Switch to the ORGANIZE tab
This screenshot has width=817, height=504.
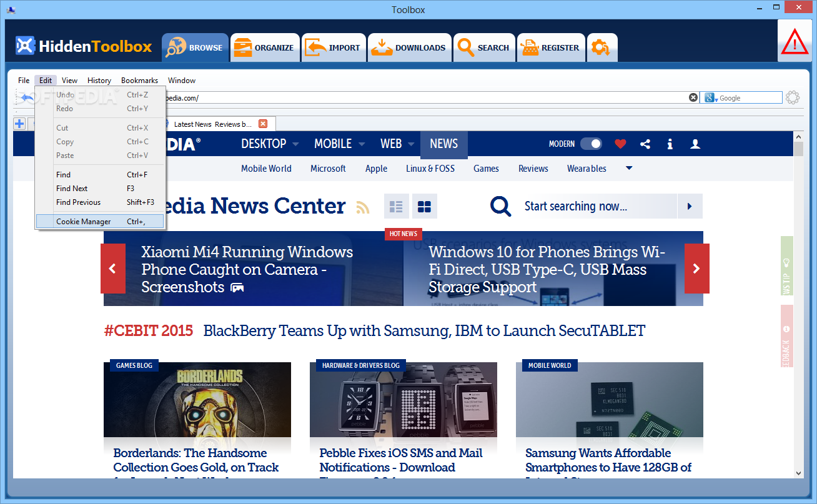tap(265, 47)
